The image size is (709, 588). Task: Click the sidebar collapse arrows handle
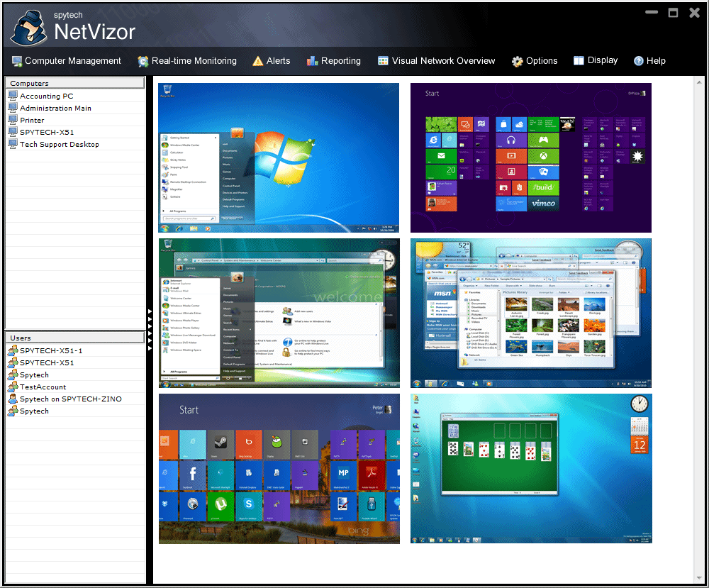[150, 330]
